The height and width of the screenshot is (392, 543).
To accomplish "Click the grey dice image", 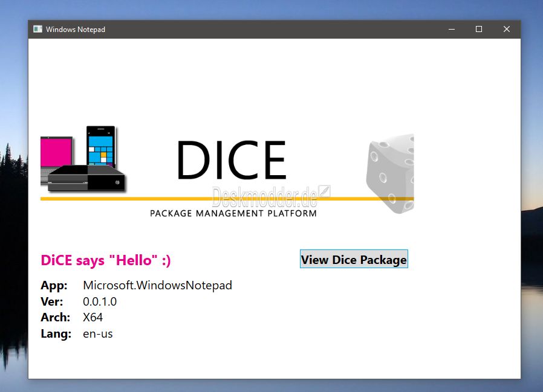I will click(390, 173).
